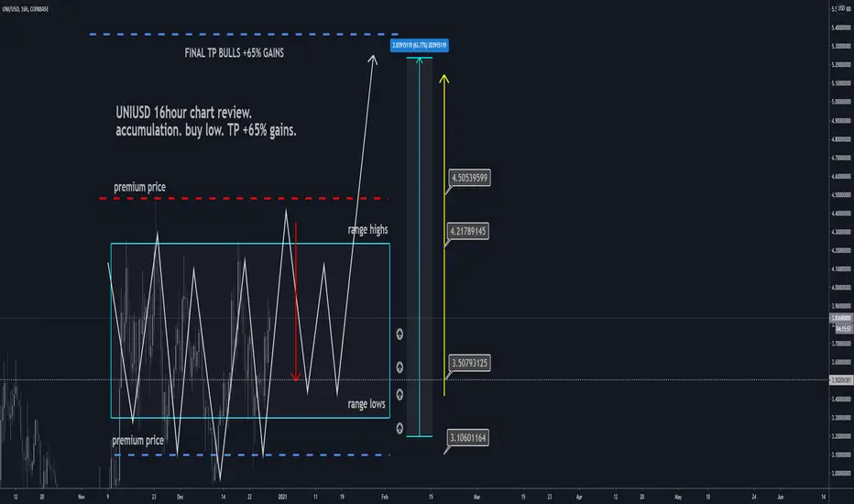Select the 'range lows' label

coord(366,404)
